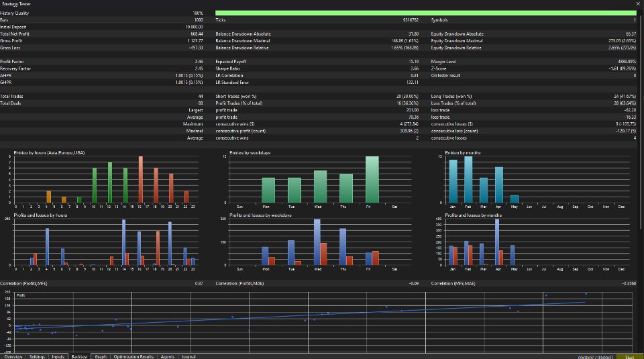Click the Entries by months chart title
This screenshot has height=359, width=644.
coord(462,153)
